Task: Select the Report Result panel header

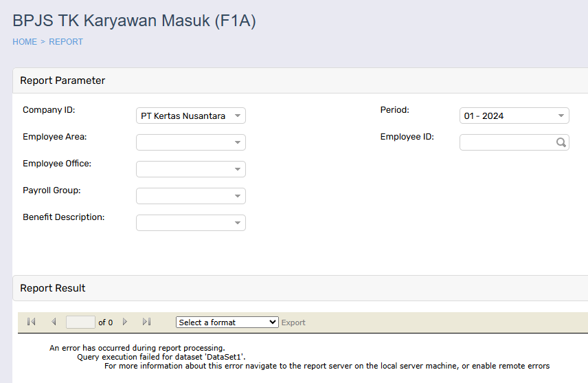Action: (53, 288)
